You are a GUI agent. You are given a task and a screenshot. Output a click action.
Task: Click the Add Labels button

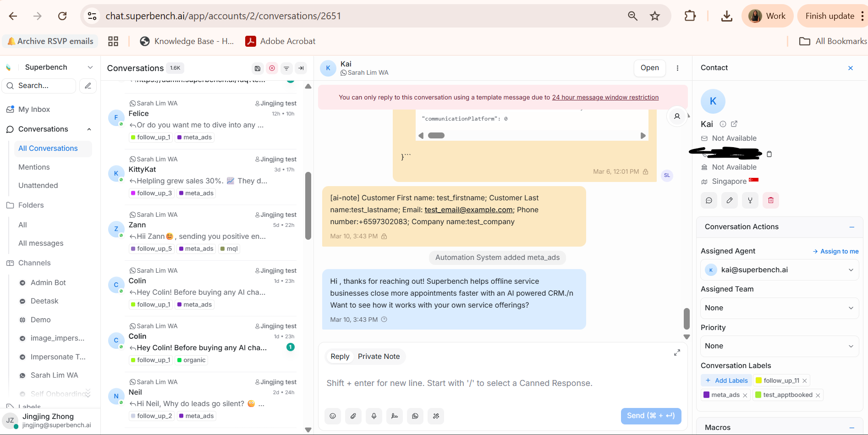click(726, 380)
